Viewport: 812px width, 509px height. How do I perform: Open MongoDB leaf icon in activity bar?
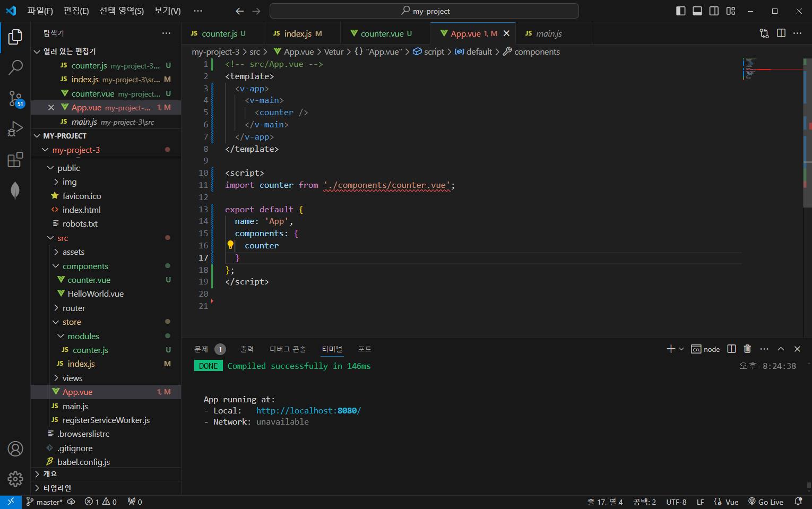[x=15, y=190]
